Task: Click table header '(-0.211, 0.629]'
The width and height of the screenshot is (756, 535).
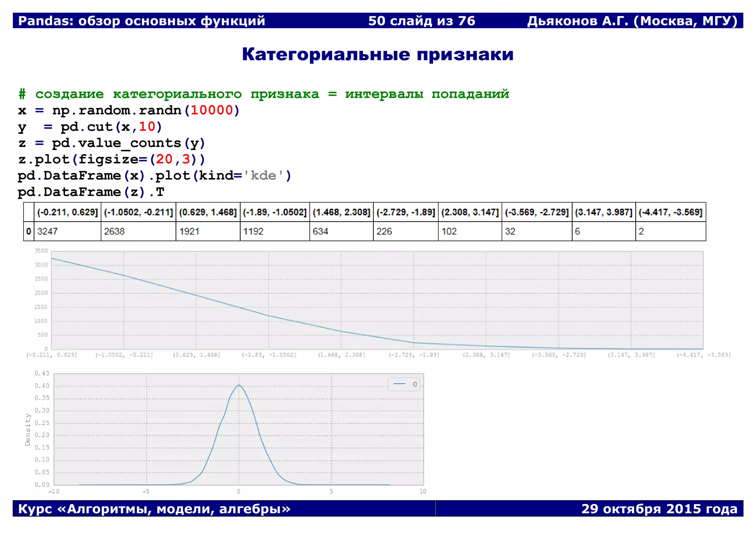Action: (x=68, y=212)
